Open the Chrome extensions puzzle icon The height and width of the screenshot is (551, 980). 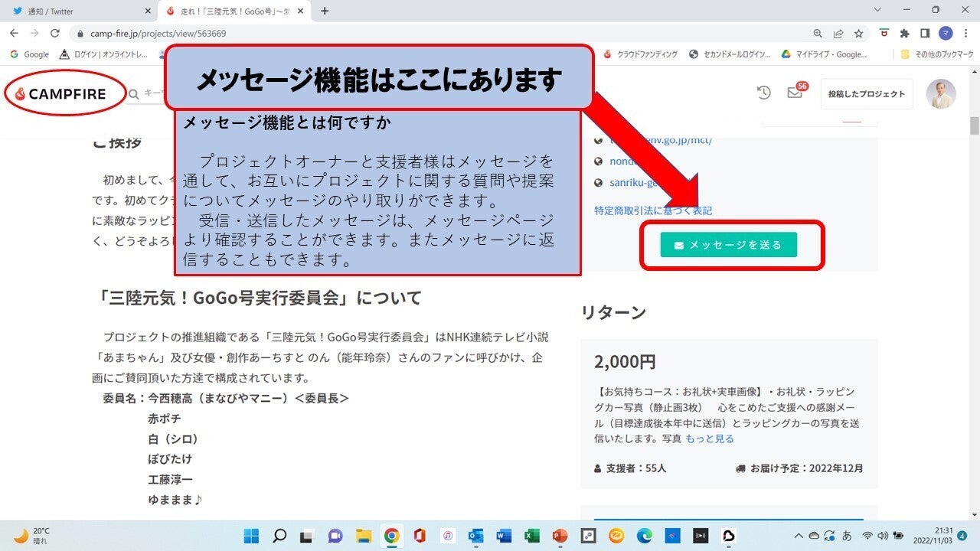pos(904,34)
